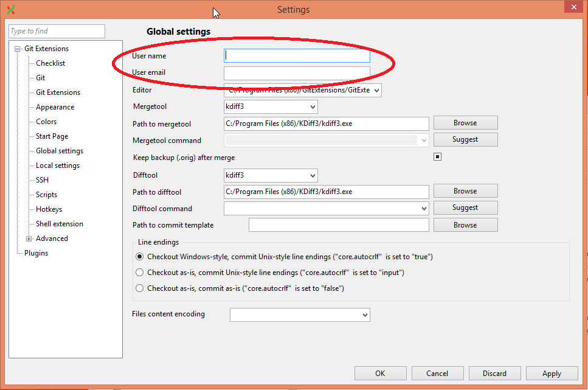This screenshot has height=390, width=588.
Task: Select Plugins in the settings tree
Action: (36, 253)
